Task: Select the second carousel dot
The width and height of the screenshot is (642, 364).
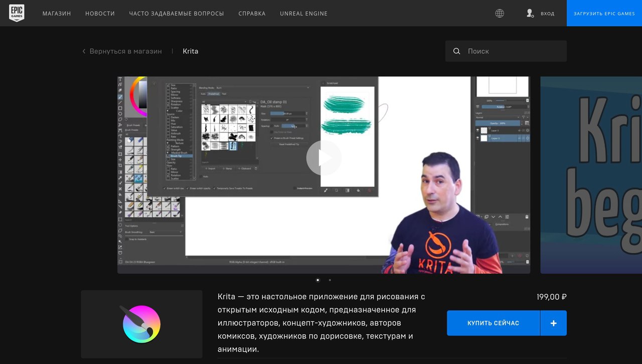Action: click(330, 280)
